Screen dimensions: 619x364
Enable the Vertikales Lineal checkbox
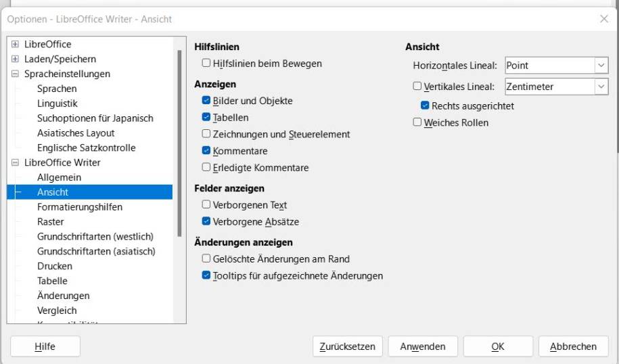click(x=417, y=86)
